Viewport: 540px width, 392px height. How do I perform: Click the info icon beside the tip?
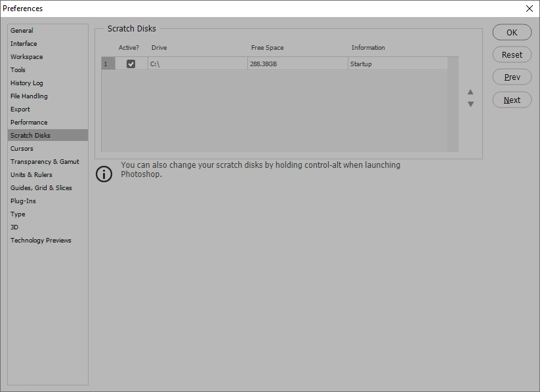point(104,174)
